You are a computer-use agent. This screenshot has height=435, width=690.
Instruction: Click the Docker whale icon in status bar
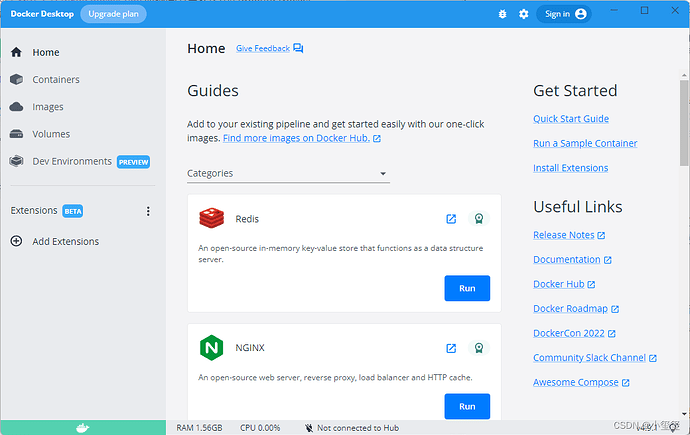pos(82,427)
